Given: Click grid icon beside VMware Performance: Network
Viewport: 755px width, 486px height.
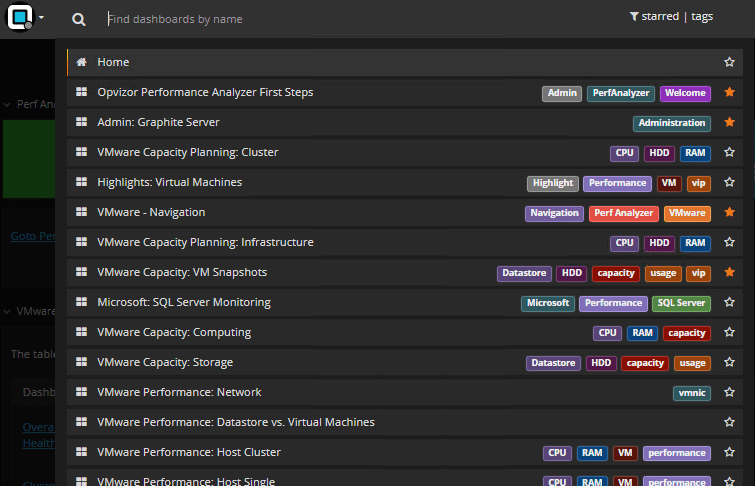Looking at the screenshot, I should (x=82, y=392).
